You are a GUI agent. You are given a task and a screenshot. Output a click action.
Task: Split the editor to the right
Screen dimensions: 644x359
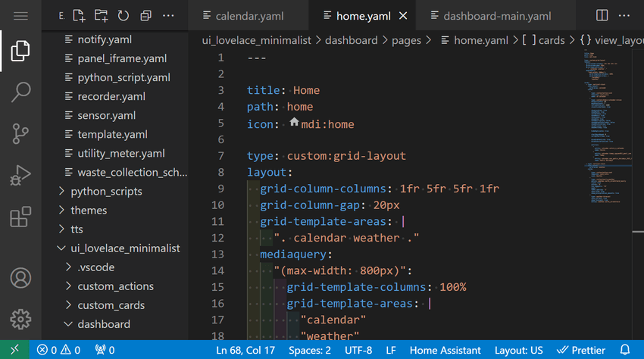(602, 16)
